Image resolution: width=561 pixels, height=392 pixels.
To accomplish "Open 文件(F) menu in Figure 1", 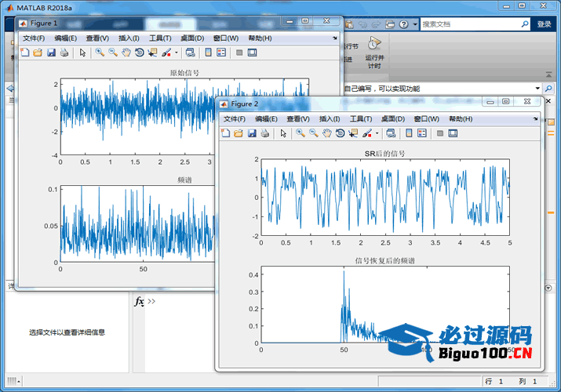I will click(34, 38).
